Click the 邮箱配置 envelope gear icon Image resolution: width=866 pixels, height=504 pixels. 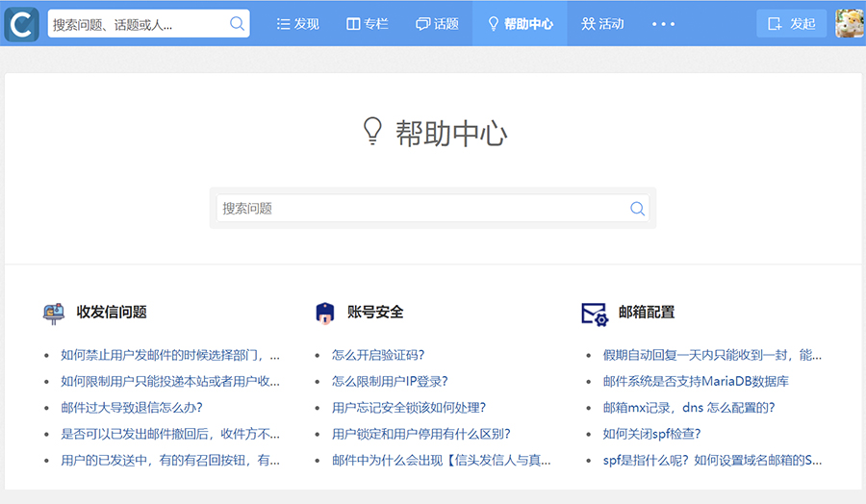click(x=595, y=314)
